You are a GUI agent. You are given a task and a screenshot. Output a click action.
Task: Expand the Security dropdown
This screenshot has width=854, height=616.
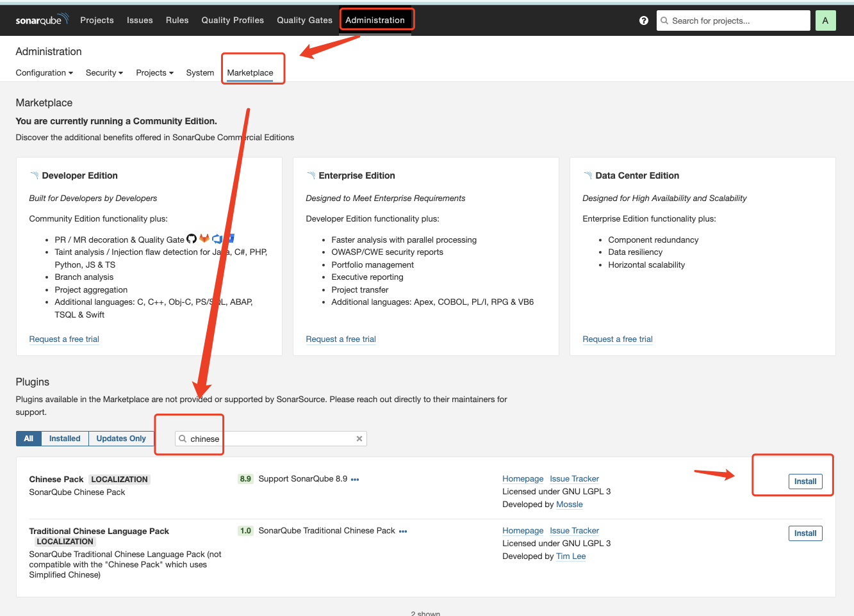click(x=104, y=72)
